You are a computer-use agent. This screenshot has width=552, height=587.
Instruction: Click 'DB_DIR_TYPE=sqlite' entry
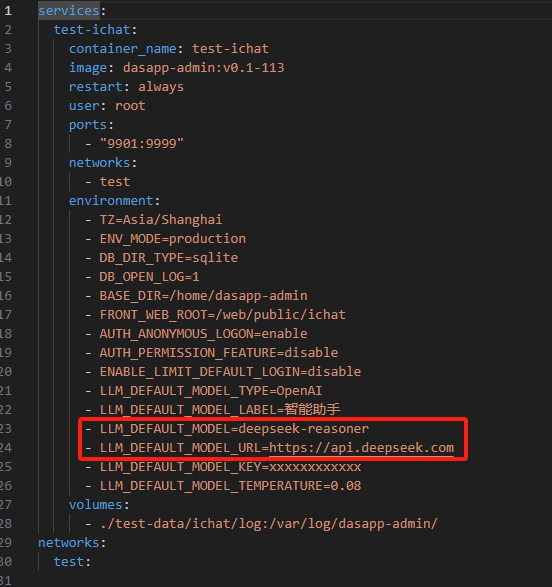point(169,258)
